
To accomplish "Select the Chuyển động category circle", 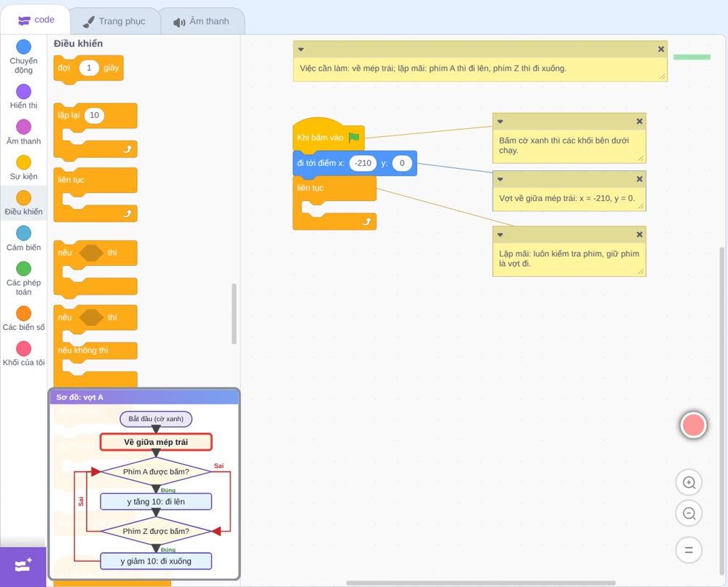I will coord(24,47).
